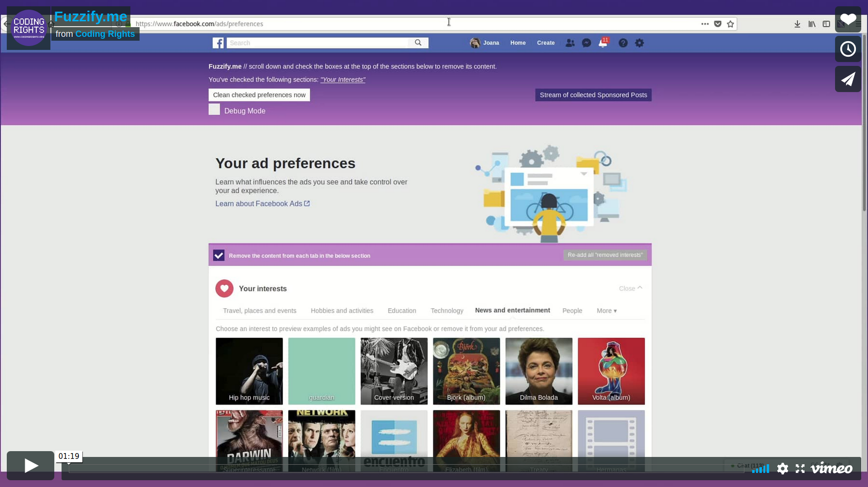Share video with paper plane icon

pyautogui.click(x=848, y=79)
